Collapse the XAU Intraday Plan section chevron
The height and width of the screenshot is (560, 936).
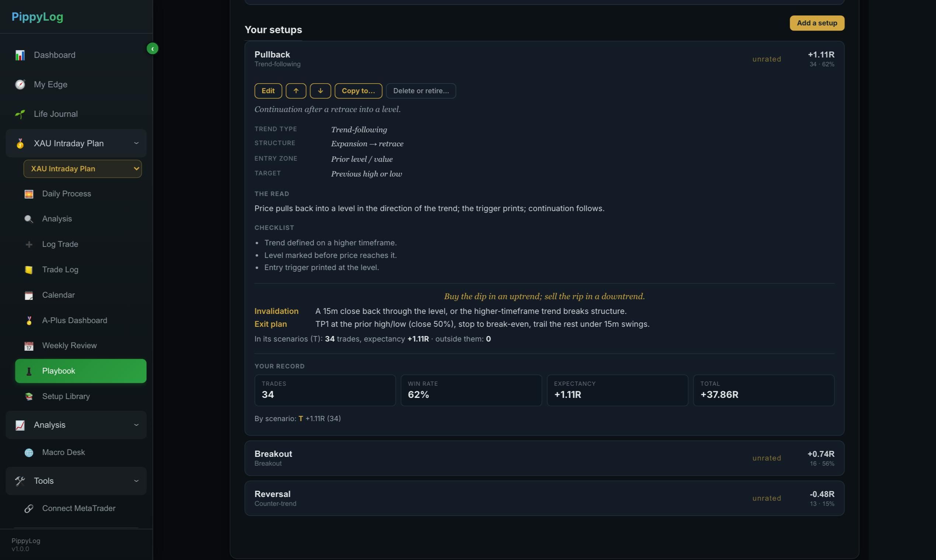(x=136, y=143)
